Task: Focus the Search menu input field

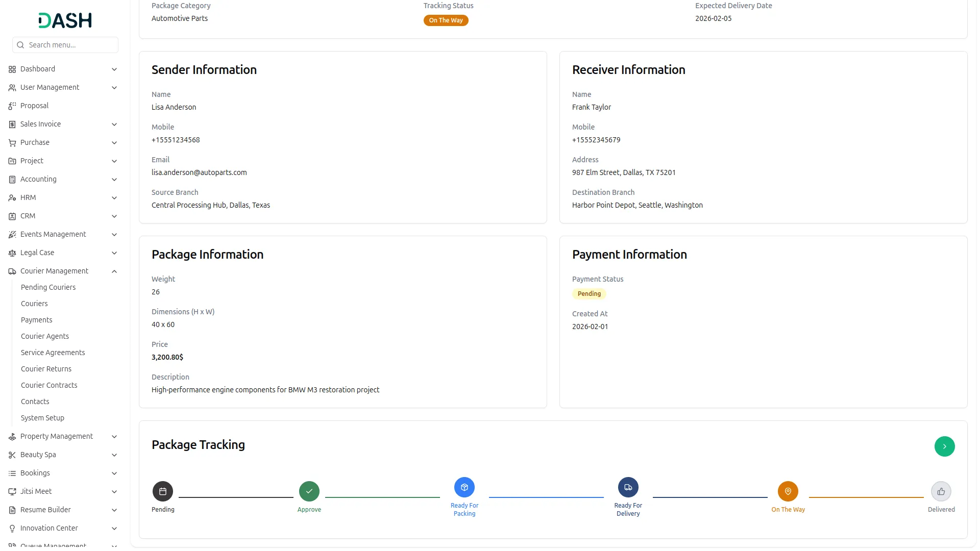Action: tap(70, 45)
